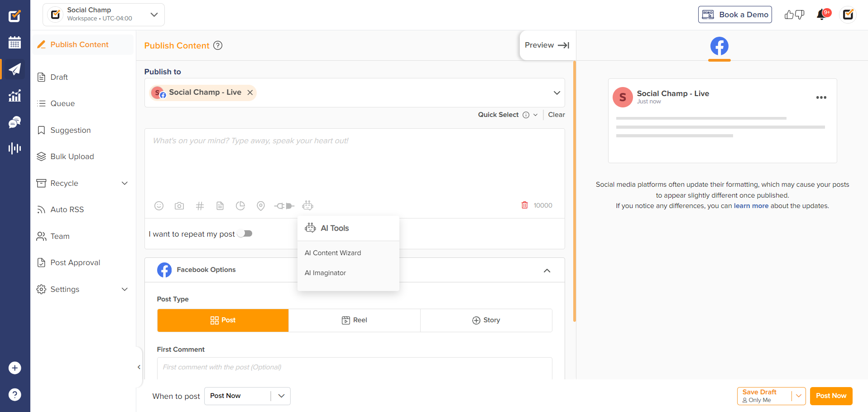The height and width of the screenshot is (412, 868).
Task: Collapse the side navigation panel arrow
Action: tap(139, 367)
